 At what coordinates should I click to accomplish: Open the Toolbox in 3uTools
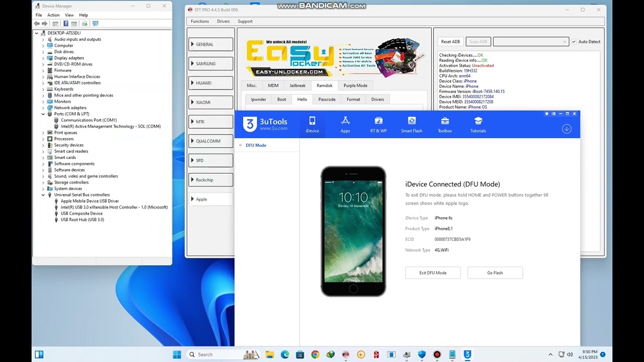(x=445, y=125)
